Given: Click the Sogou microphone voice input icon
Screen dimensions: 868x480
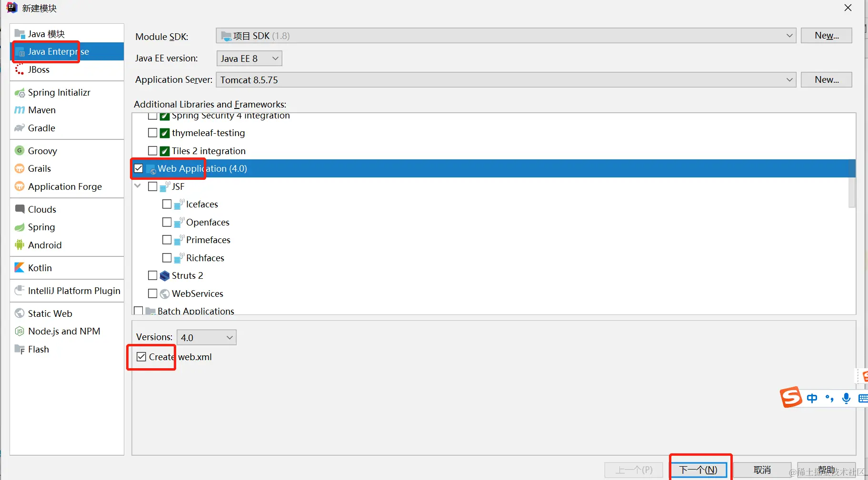Looking at the screenshot, I should pos(846,398).
